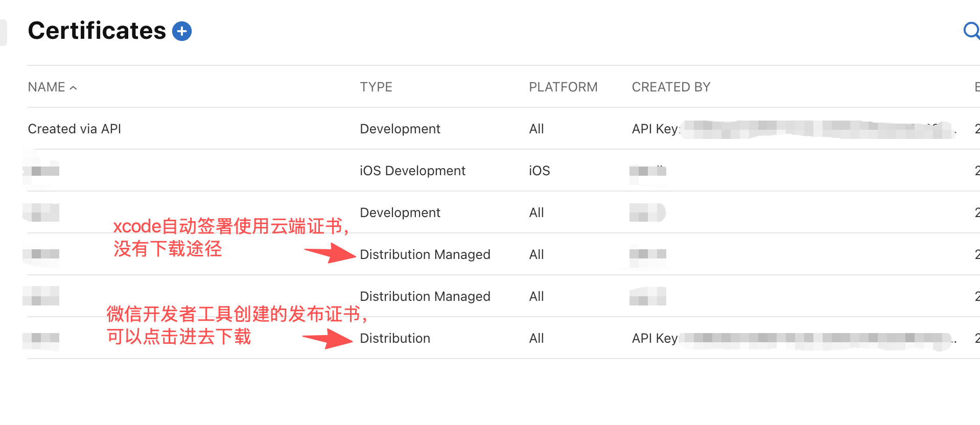980x425 pixels.
Task: Open the 'Created via API' certificate
Action: click(x=75, y=129)
